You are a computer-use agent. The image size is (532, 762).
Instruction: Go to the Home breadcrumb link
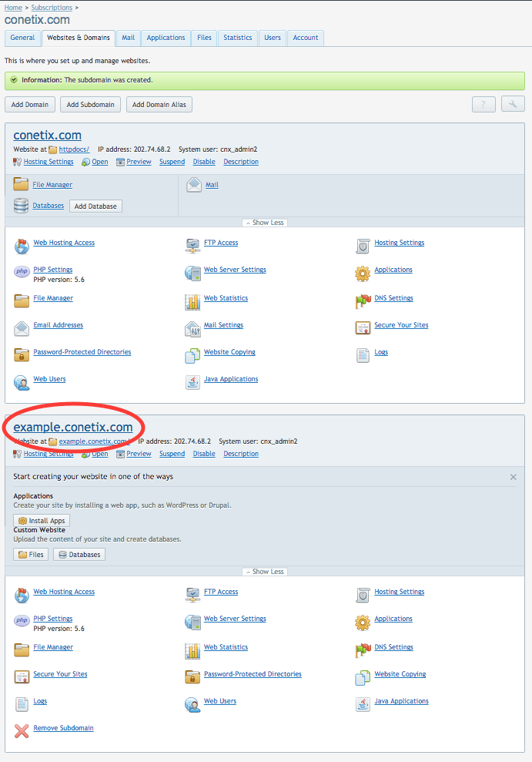coord(13,7)
